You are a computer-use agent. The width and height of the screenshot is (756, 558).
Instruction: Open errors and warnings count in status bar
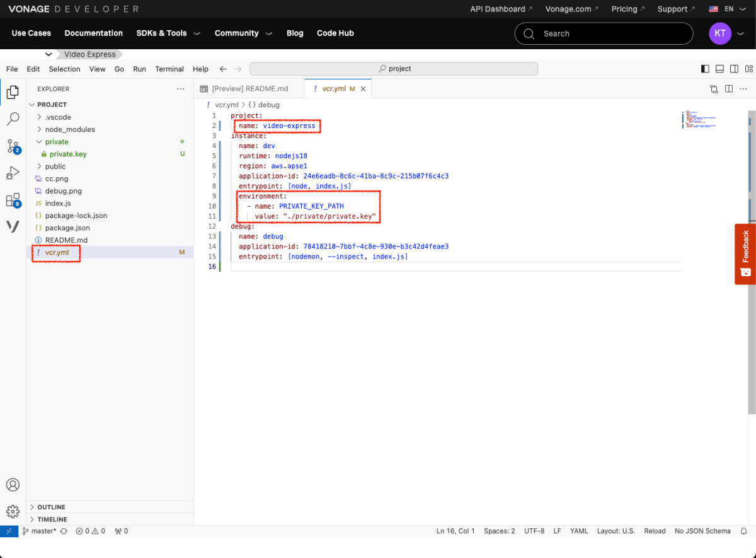pyautogui.click(x=91, y=531)
